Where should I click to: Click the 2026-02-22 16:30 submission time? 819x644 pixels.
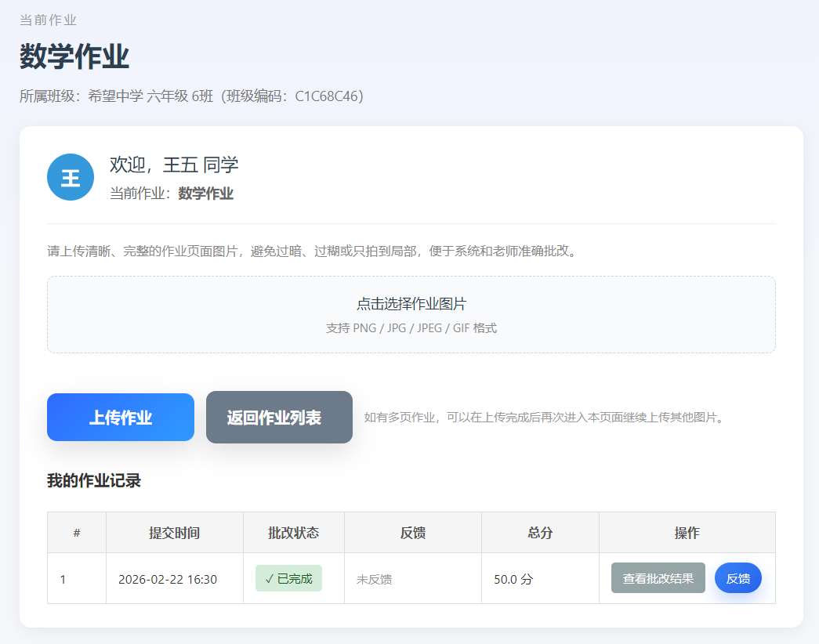174,577
